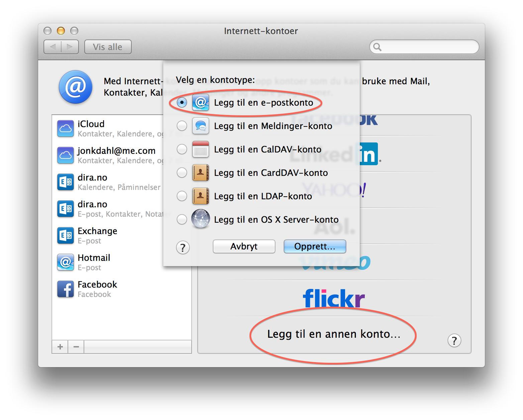Click the 'Legg til en OS X Server-konto' label
This screenshot has width=523, height=420.
[276, 220]
